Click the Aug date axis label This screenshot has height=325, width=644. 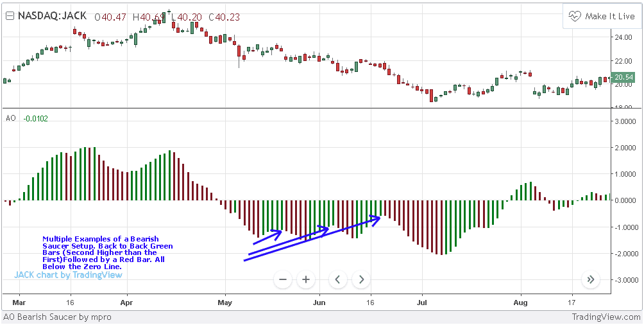pos(521,301)
